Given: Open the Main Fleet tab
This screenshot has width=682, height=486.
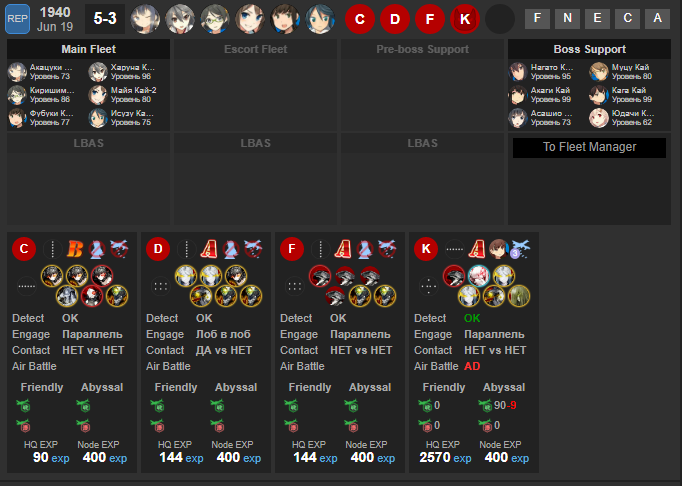Looking at the screenshot, I should [x=88, y=49].
